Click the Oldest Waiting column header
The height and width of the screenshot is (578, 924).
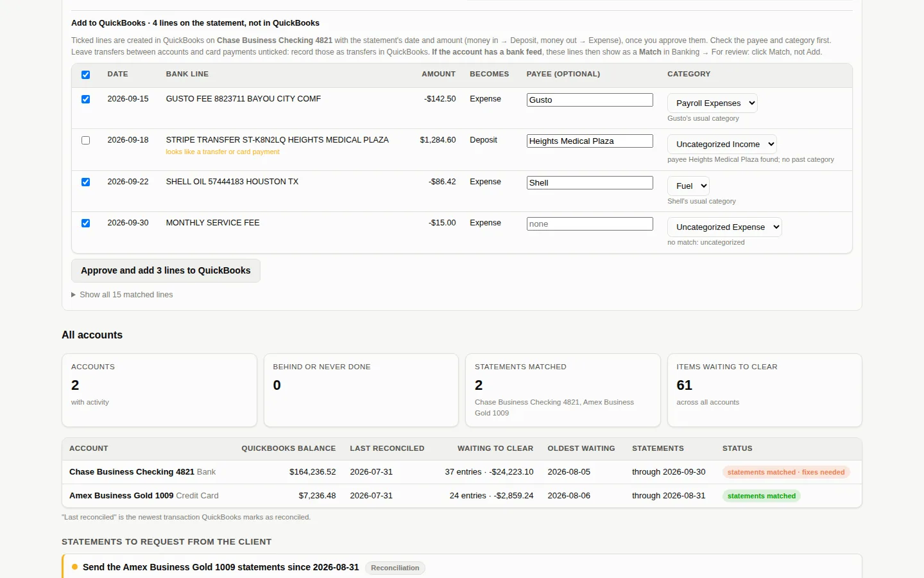[581, 449]
